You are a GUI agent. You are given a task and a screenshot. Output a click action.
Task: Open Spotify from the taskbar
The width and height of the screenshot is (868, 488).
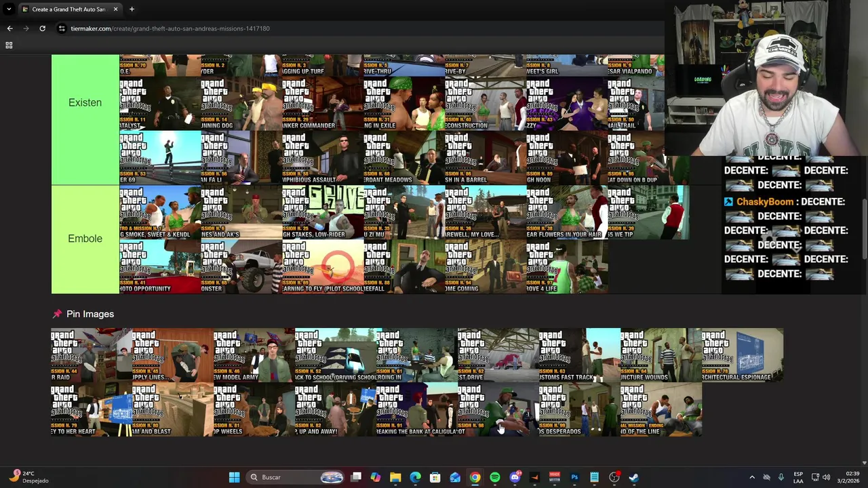pos(495,477)
